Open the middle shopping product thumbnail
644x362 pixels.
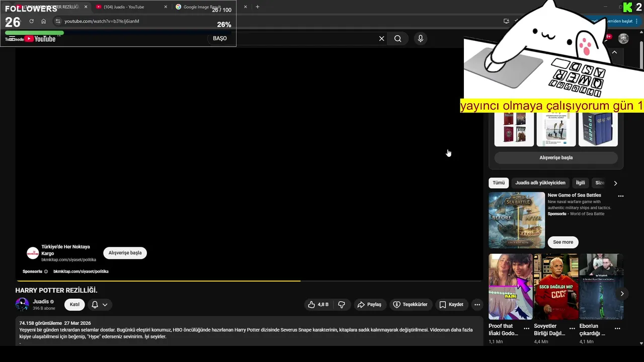point(556,129)
